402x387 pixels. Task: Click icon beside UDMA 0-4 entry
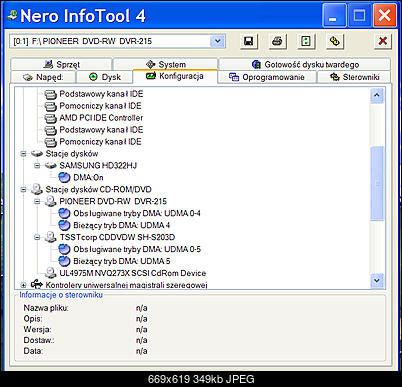(x=64, y=213)
